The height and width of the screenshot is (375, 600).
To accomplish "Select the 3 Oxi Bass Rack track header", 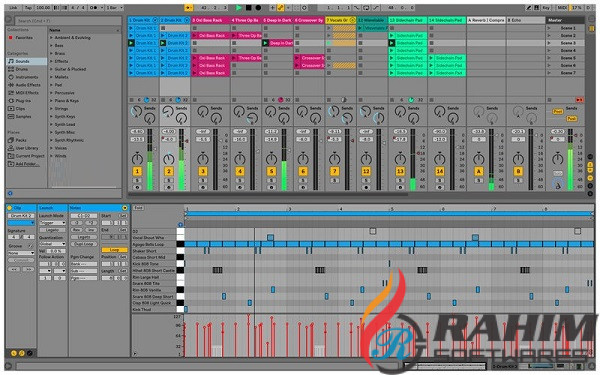I will [x=210, y=20].
